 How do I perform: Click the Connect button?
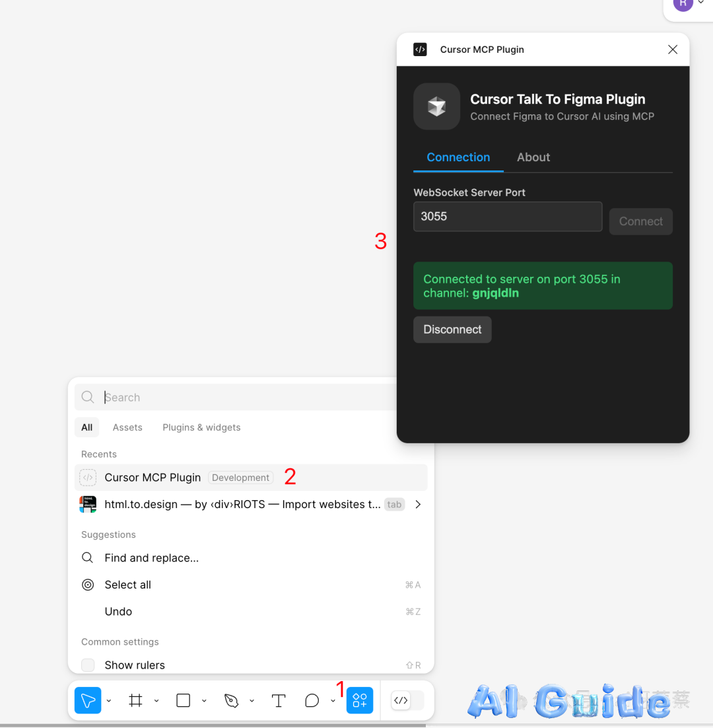coord(640,221)
